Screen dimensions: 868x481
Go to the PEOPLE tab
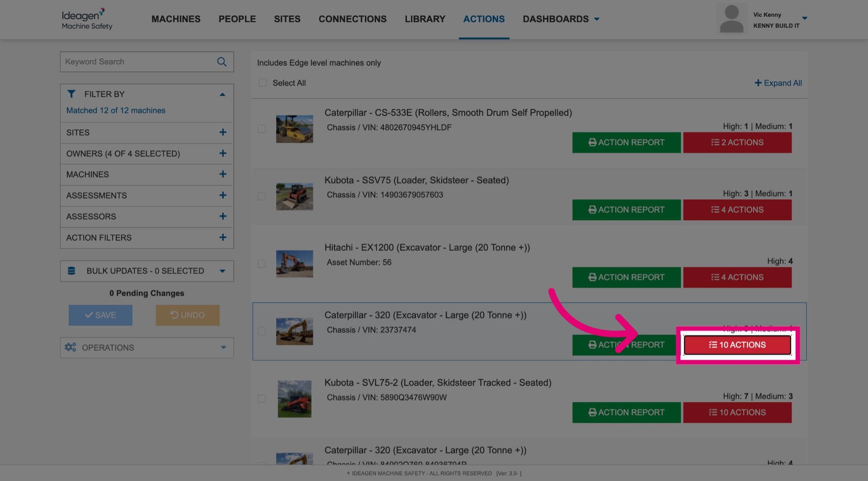[237, 19]
